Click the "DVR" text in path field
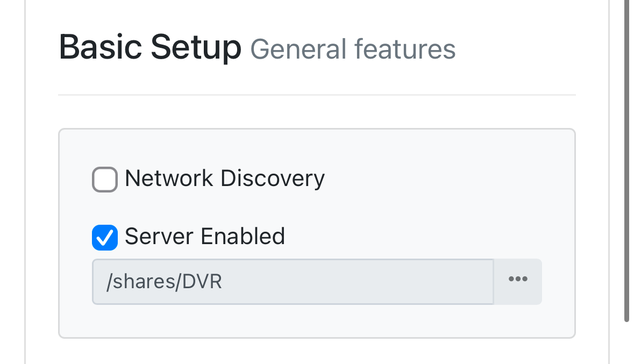The height and width of the screenshot is (364, 634). tap(202, 282)
